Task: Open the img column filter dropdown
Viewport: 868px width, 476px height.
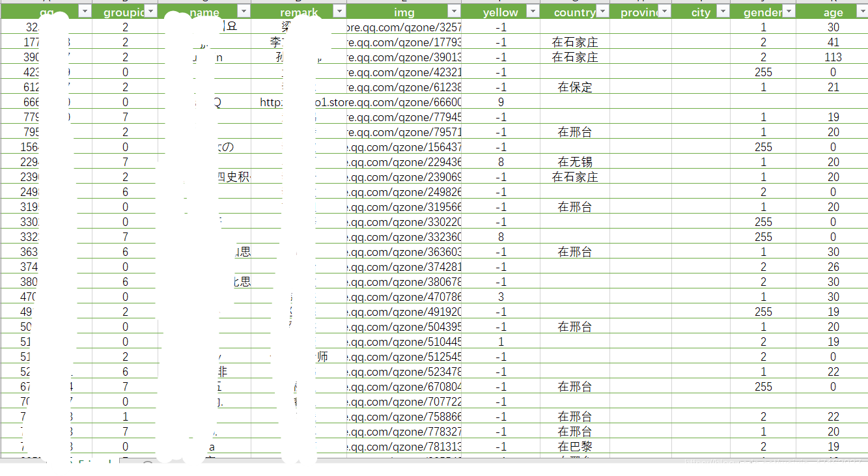Action: [453, 12]
